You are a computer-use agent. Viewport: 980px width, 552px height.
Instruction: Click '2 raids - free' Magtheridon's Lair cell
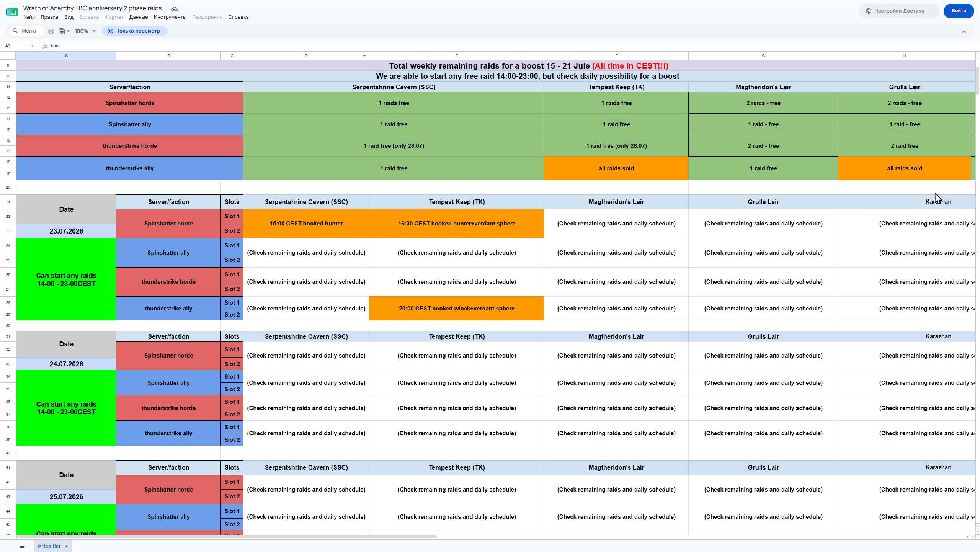(x=763, y=103)
